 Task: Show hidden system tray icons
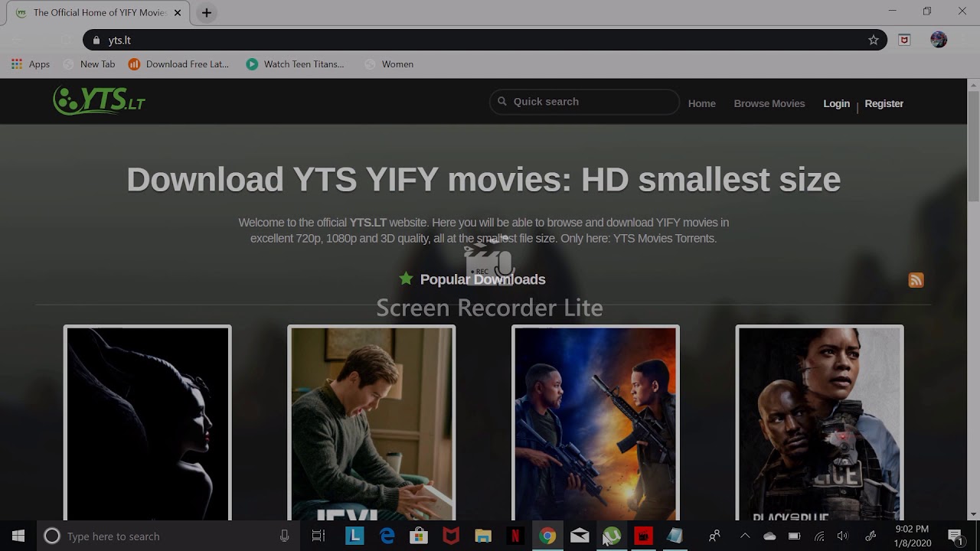point(745,536)
